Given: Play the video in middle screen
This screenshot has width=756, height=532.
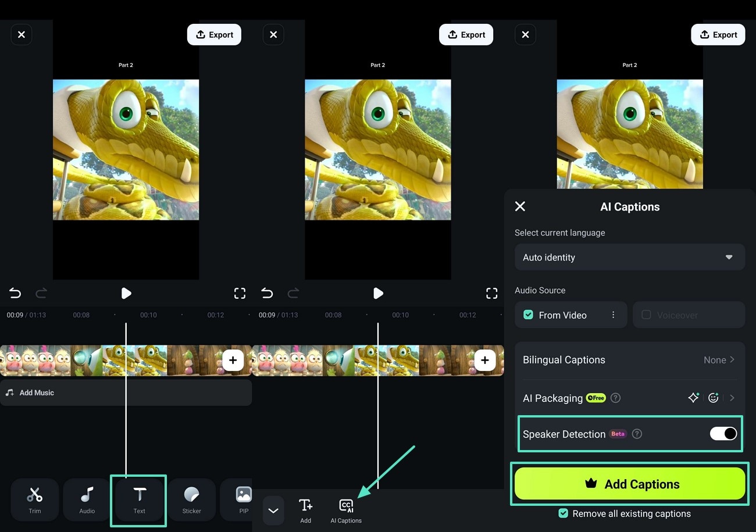Looking at the screenshot, I should pos(378,293).
